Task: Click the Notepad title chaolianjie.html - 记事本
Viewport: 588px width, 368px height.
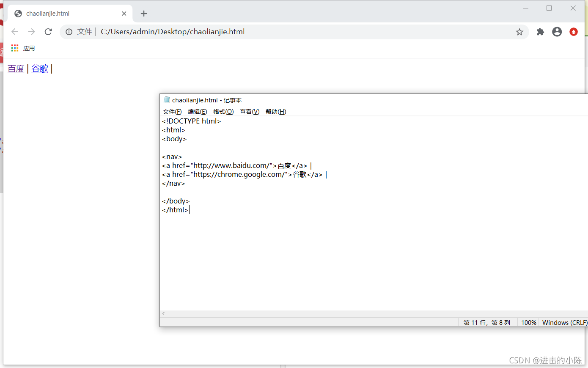Action: coord(207,100)
